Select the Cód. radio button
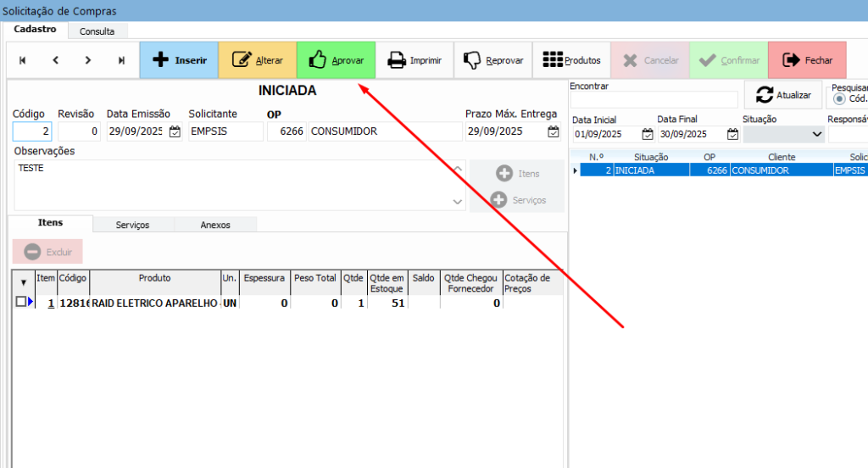Viewport: 868px width, 468px height. coord(839,98)
